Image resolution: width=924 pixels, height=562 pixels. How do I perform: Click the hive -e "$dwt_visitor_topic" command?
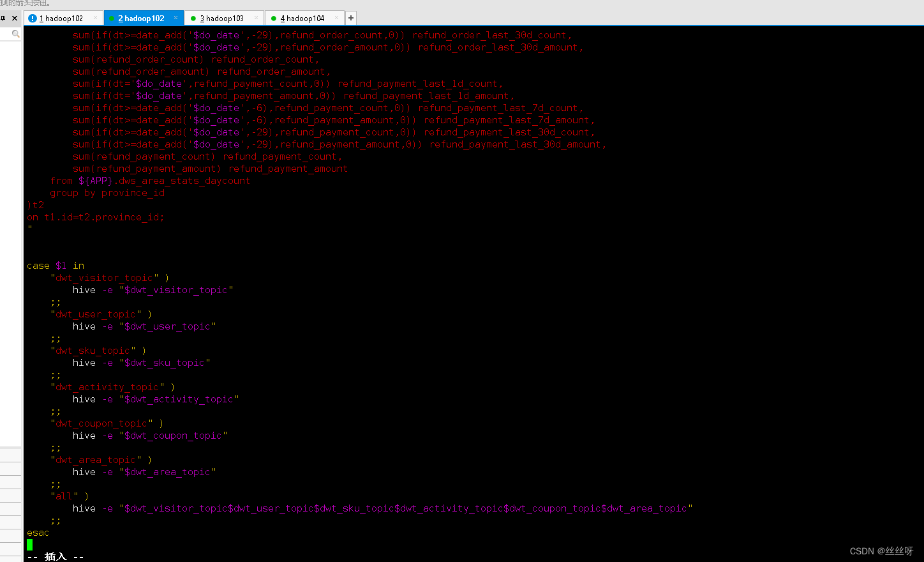[153, 290]
